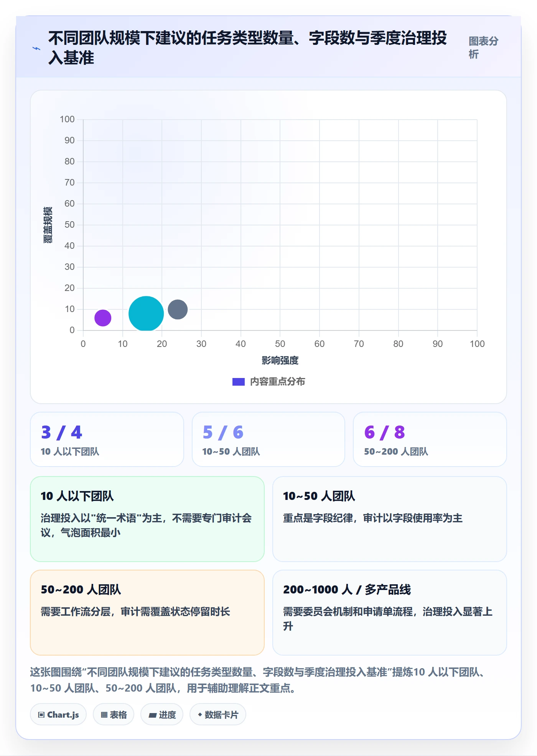Select the 5 / 6 stat card value

pos(223,432)
